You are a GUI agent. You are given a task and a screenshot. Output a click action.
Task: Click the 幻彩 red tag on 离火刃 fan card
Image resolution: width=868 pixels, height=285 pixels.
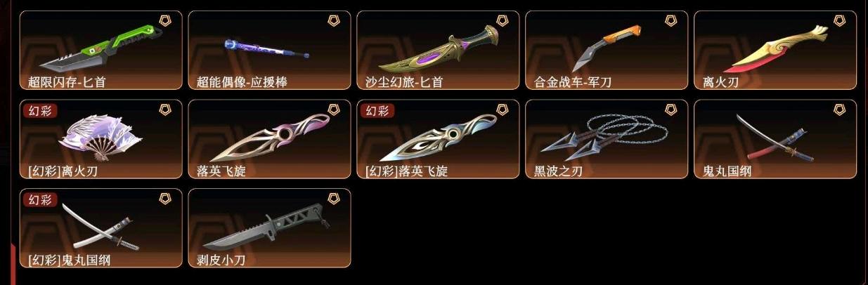click(x=39, y=111)
